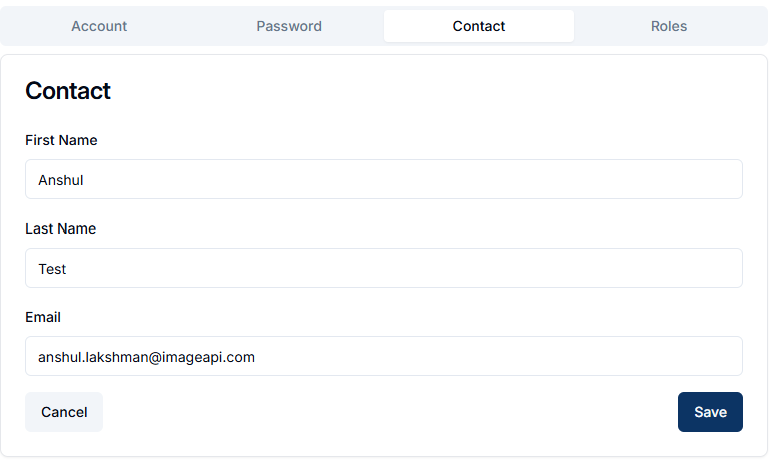Place cursor in the text Test
Viewport: 772px width, 460px height.
click(52, 269)
